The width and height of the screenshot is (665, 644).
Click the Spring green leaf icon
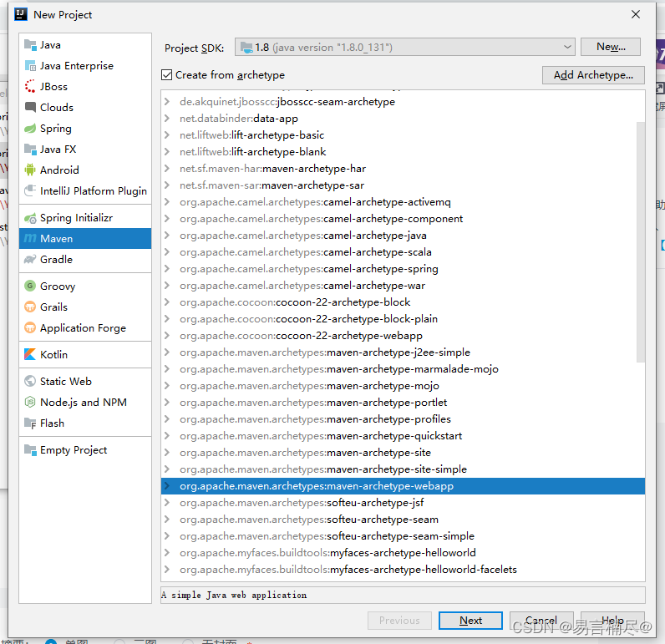tap(30, 128)
